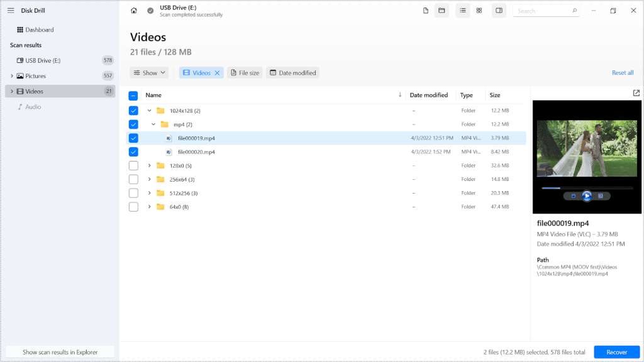Open Pictures in scan results sidebar

(35, 76)
